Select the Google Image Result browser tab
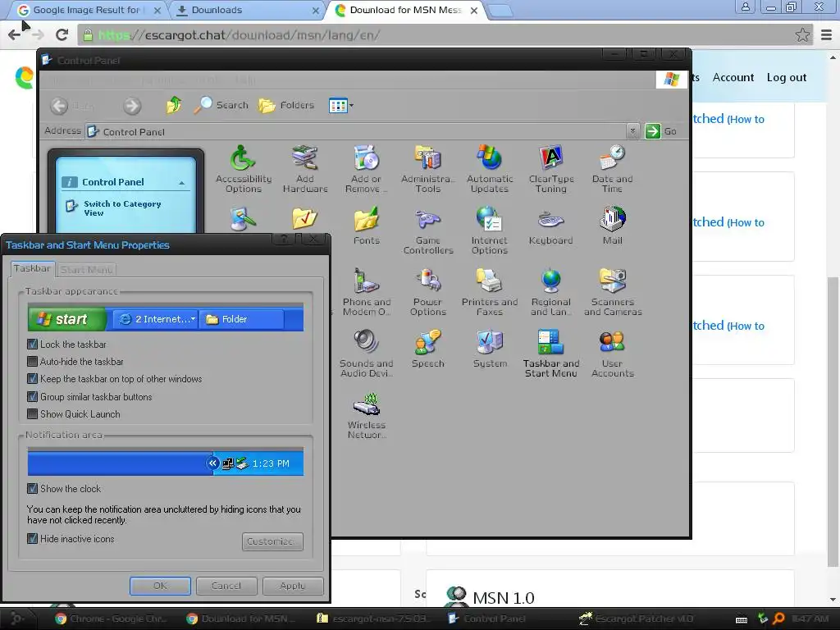The image size is (840, 630). (89, 10)
